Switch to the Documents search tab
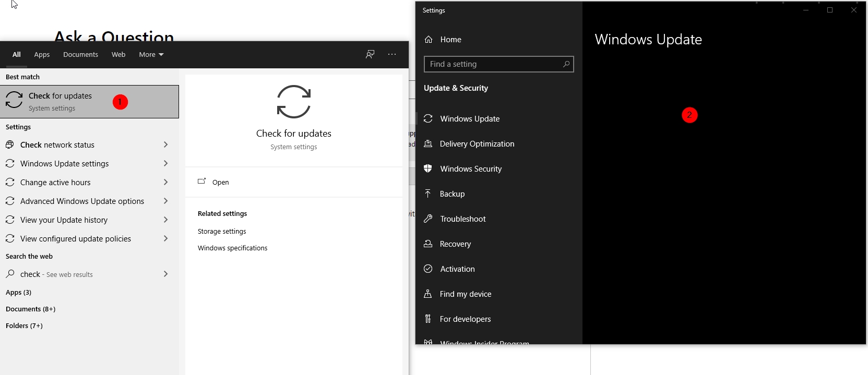This screenshot has width=868, height=375. coord(80,54)
